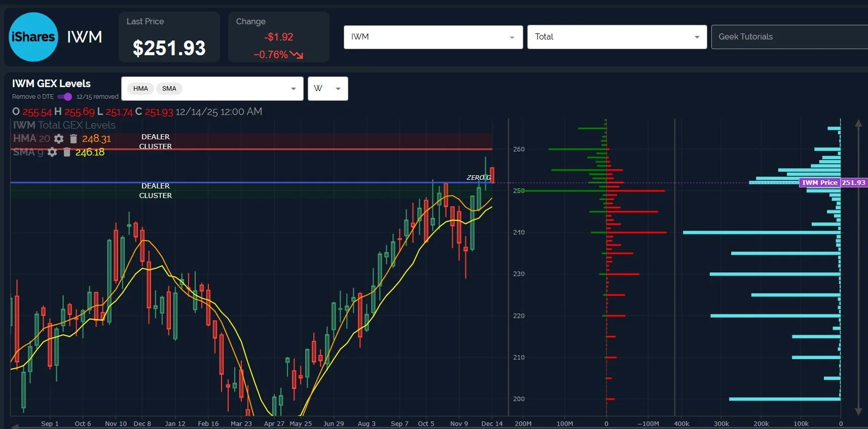The image size is (868, 429).
Task: Delete the SMA 9 indicator
Action: pos(66,152)
